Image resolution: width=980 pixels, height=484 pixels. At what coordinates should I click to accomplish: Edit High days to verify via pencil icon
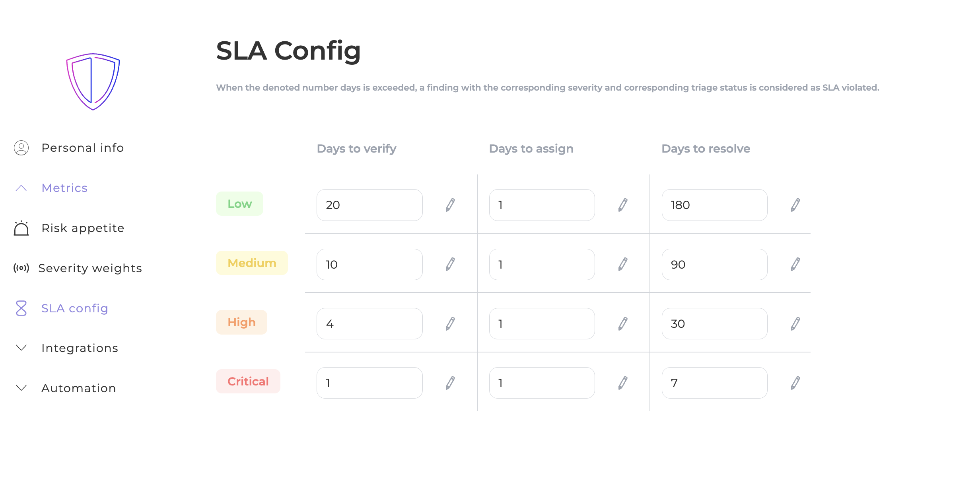tap(450, 324)
